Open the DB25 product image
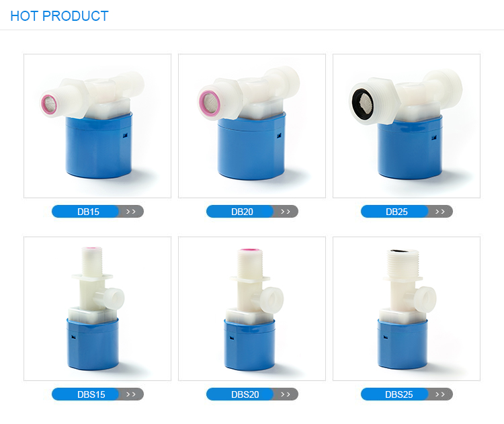Viewport: 504px width, 424px height. pos(407,126)
